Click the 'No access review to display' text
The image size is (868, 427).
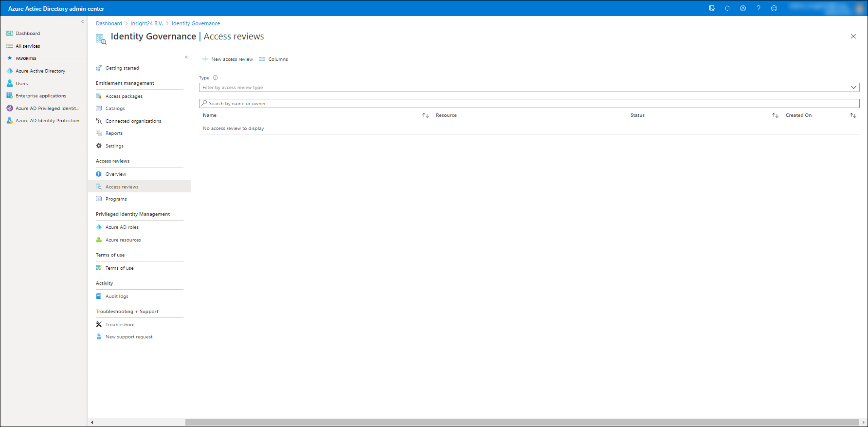(234, 129)
